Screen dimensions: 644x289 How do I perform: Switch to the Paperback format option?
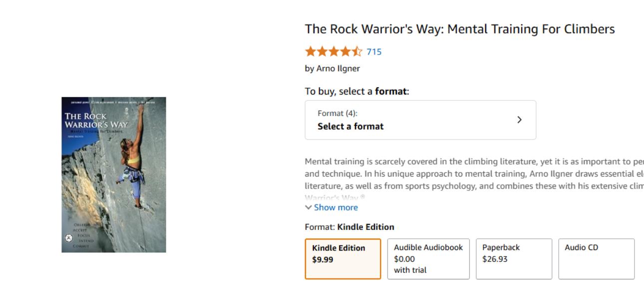point(514,258)
